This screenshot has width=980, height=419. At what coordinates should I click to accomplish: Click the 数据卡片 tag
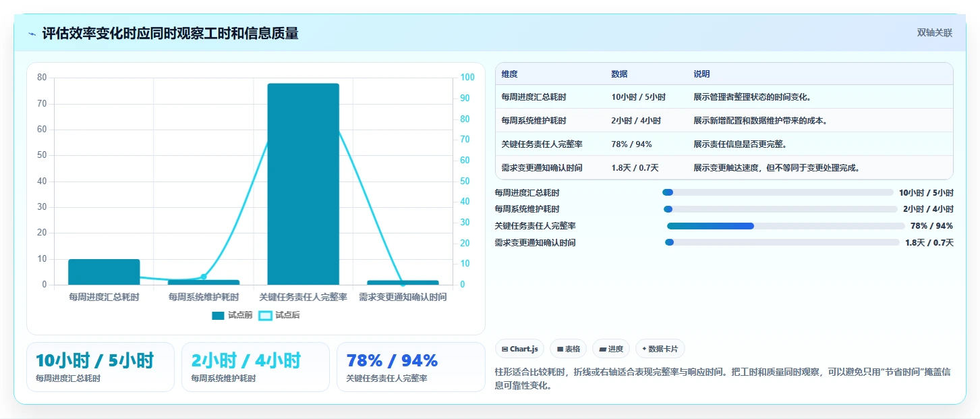coord(661,349)
